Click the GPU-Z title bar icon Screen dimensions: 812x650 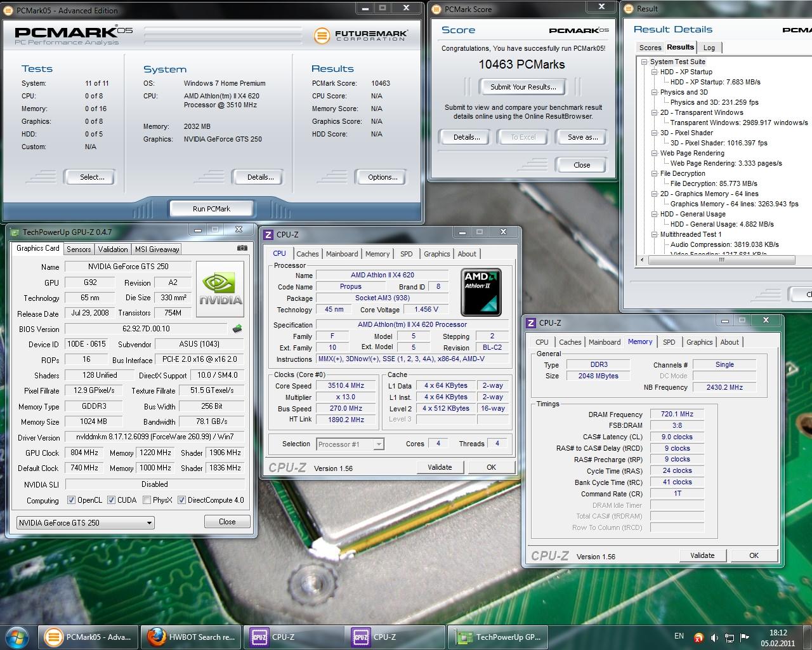tap(15, 232)
